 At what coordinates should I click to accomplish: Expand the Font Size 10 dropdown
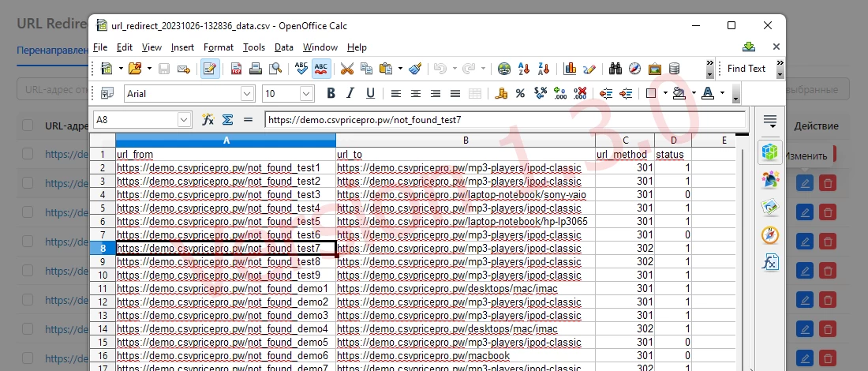[307, 94]
